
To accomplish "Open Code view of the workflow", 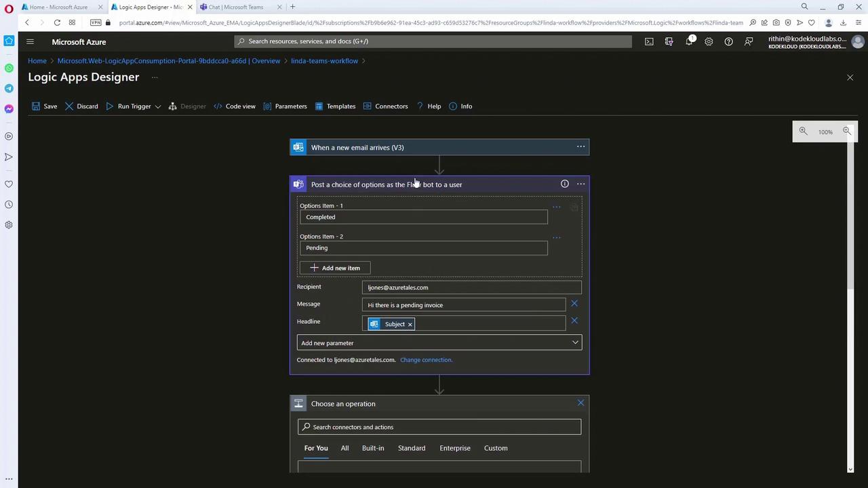I will coord(234,106).
